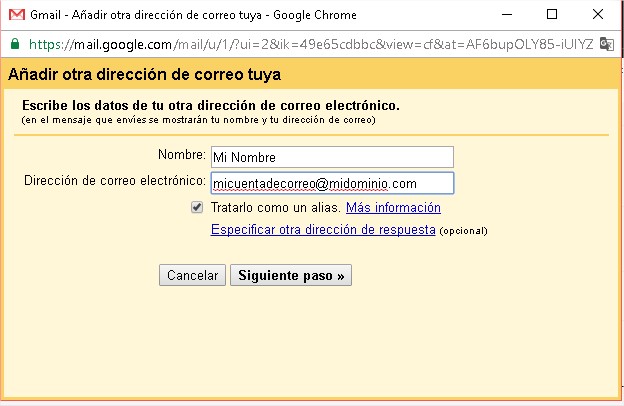Open the 'Más información' link
Screen dimensions: 624x406
[393, 208]
